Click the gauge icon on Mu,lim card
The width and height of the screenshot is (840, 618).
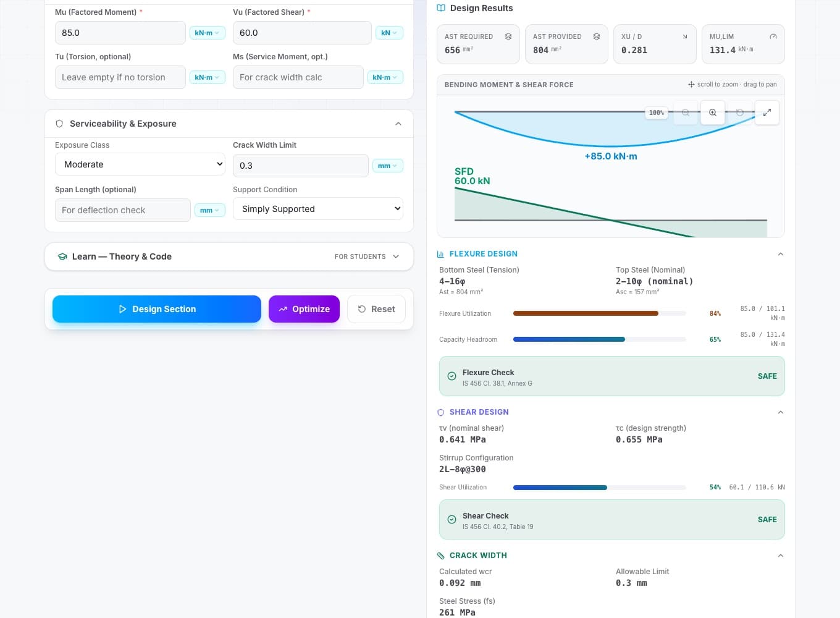tap(773, 36)
